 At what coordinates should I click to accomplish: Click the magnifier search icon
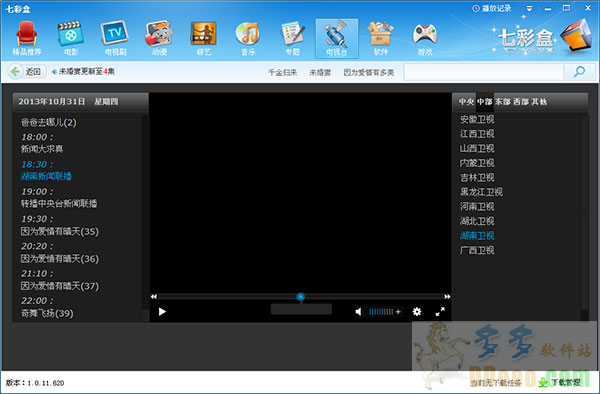pos(579,72)
